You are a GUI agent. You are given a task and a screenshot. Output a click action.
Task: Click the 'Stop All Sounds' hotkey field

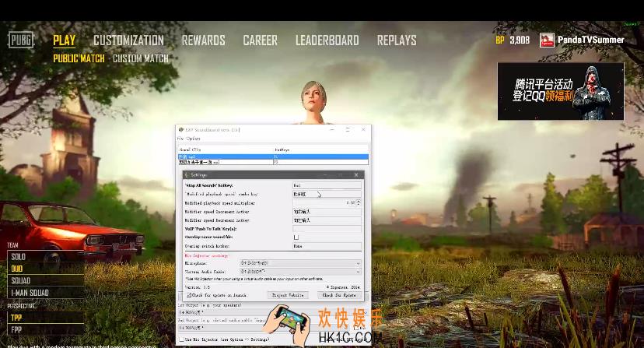pyautogui.click(x=327, y=185)
